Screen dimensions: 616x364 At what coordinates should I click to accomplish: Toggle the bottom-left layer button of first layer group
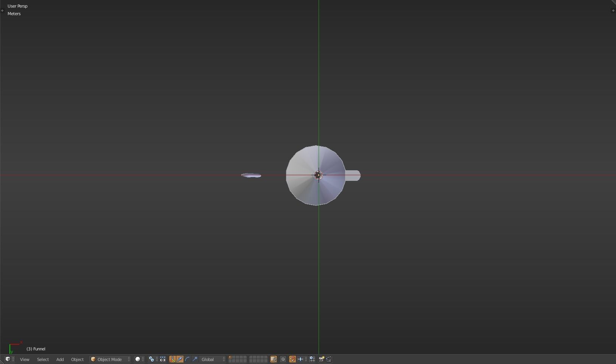point(230,361)
